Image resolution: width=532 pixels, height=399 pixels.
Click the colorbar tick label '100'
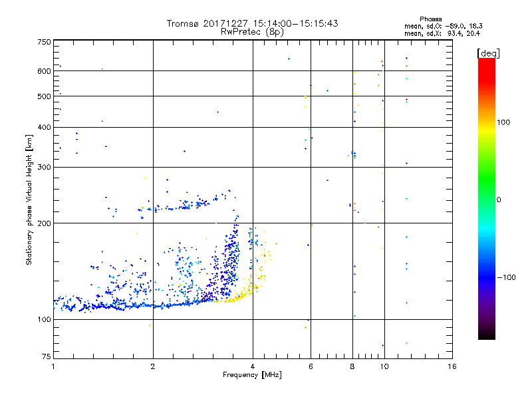[503, 122]
